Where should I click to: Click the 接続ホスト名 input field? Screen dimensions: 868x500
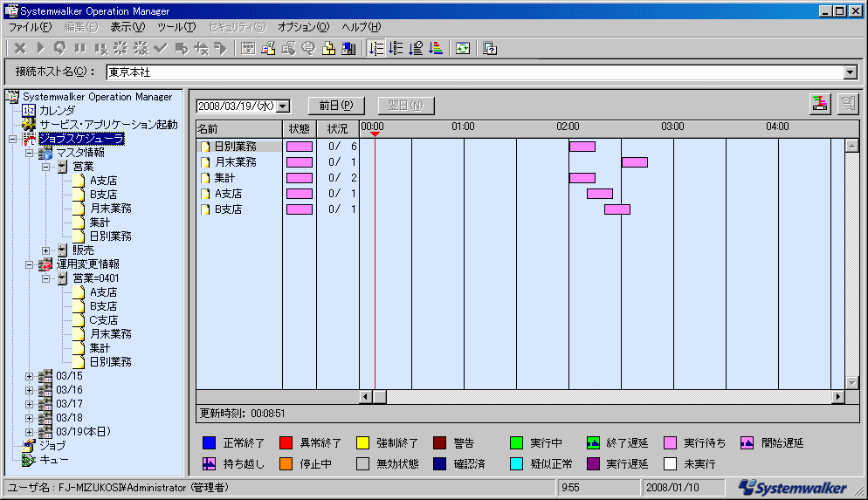pyautogui.click(x=475, y=72)
